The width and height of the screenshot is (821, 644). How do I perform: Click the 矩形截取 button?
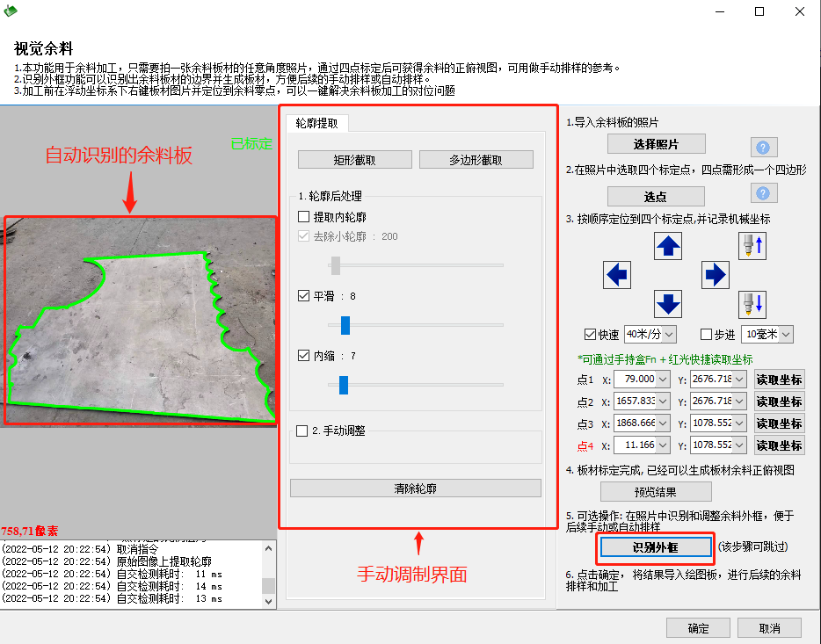point(354,160)
